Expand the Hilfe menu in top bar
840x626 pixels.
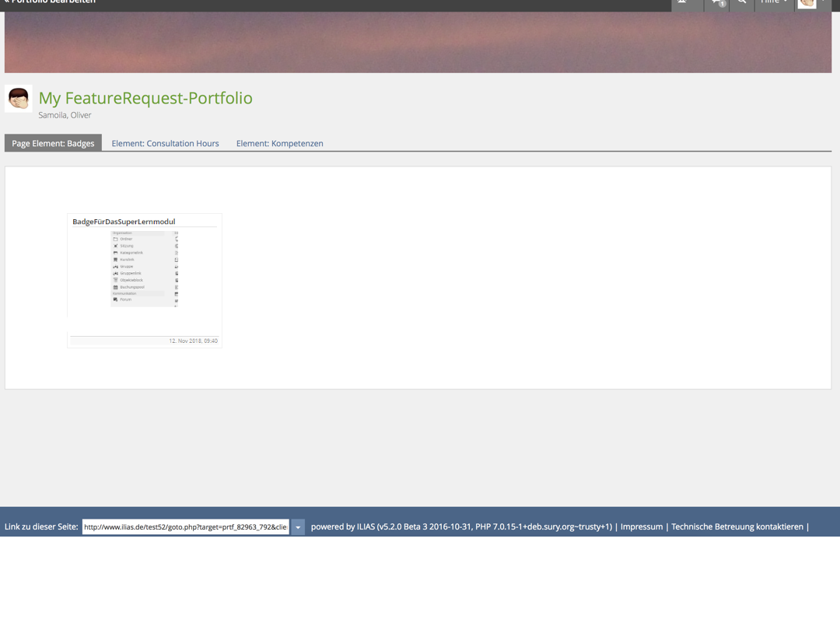[x=774, y=2]
